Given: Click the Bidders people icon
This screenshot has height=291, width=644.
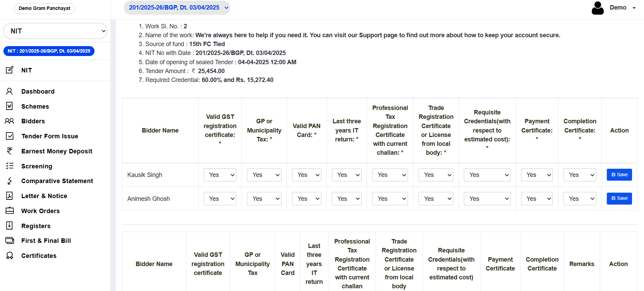Looking at the screenshot, I should [x=10, y=121].
